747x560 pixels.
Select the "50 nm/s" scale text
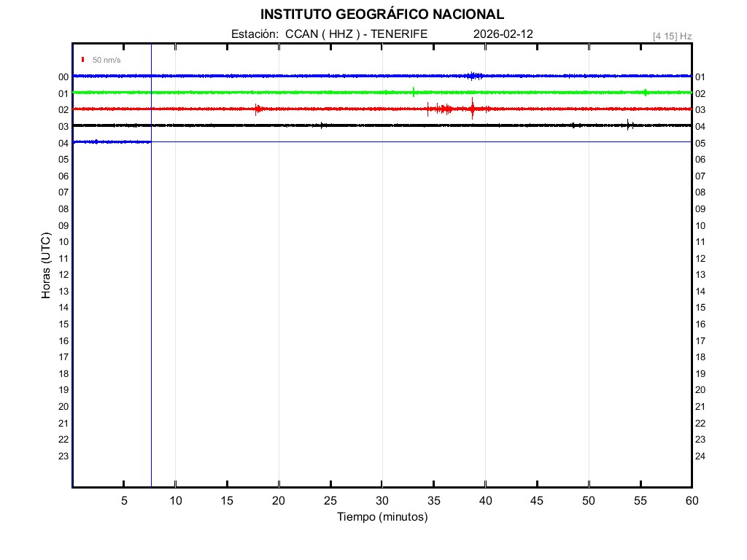107,60
